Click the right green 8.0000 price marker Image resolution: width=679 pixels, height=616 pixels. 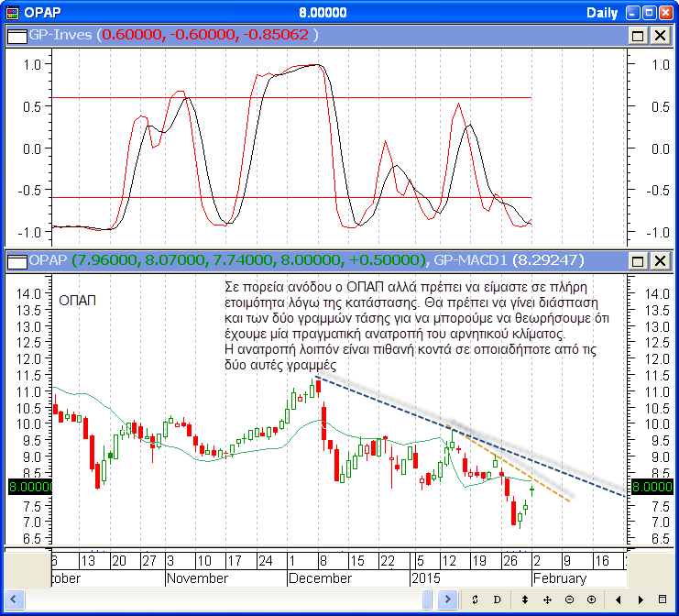(x=652, y=487)
